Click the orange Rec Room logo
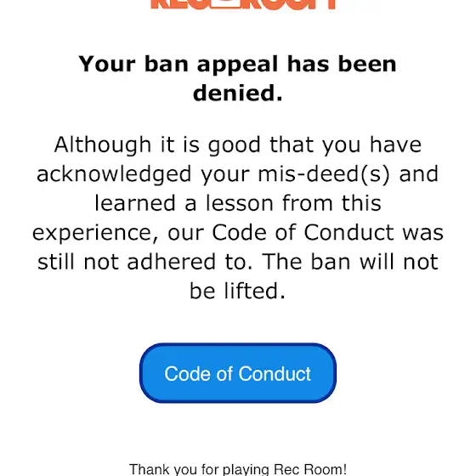476x476 pixels. [x=243, y=4]
